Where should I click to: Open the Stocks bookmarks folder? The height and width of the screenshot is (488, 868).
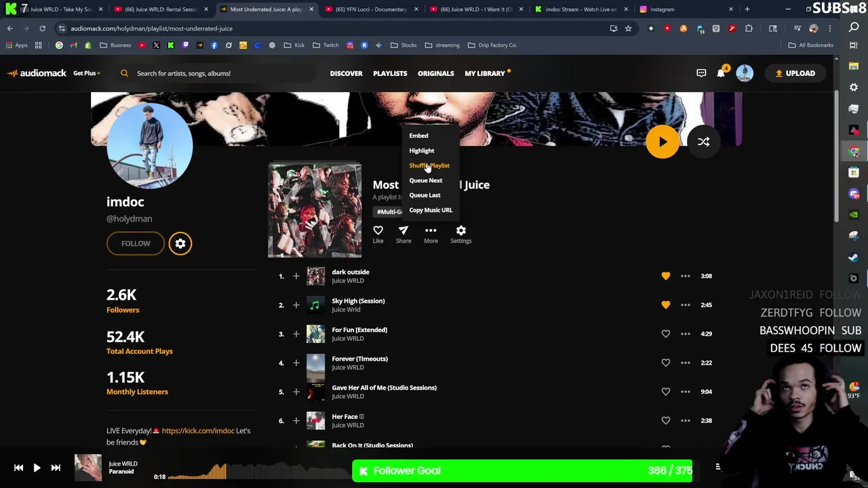click(x=403, y=45)
